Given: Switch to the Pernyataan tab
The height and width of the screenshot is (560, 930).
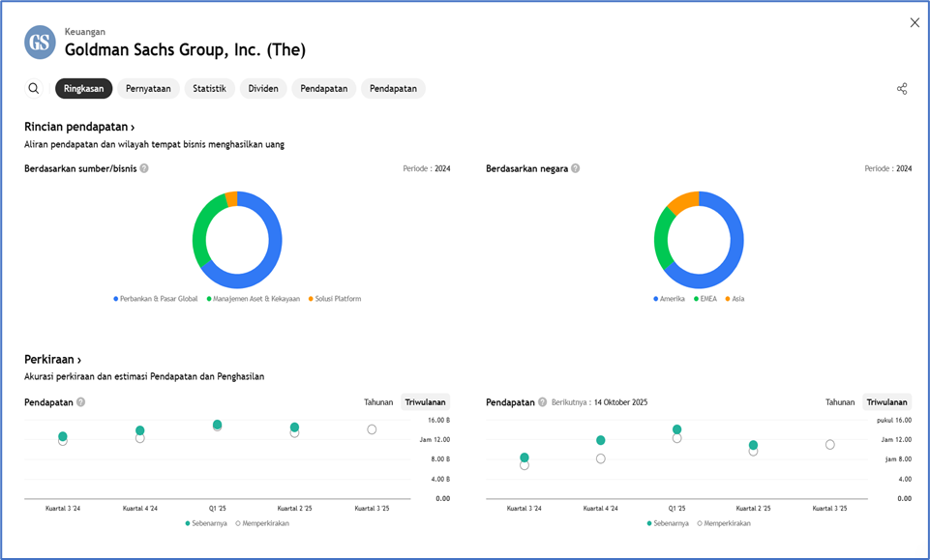Looking at the screenshot, I should point(148,89).
